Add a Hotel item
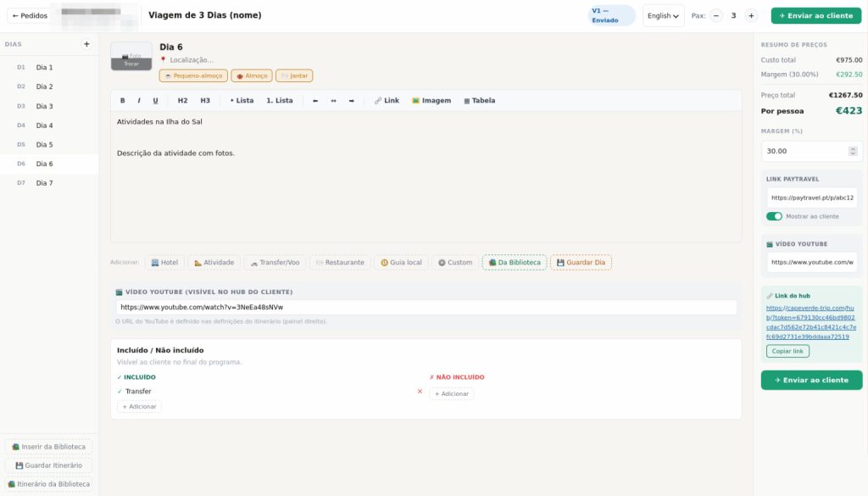This screenshot has width=868, height=496. pyautogui.click(x=164, y=262)
